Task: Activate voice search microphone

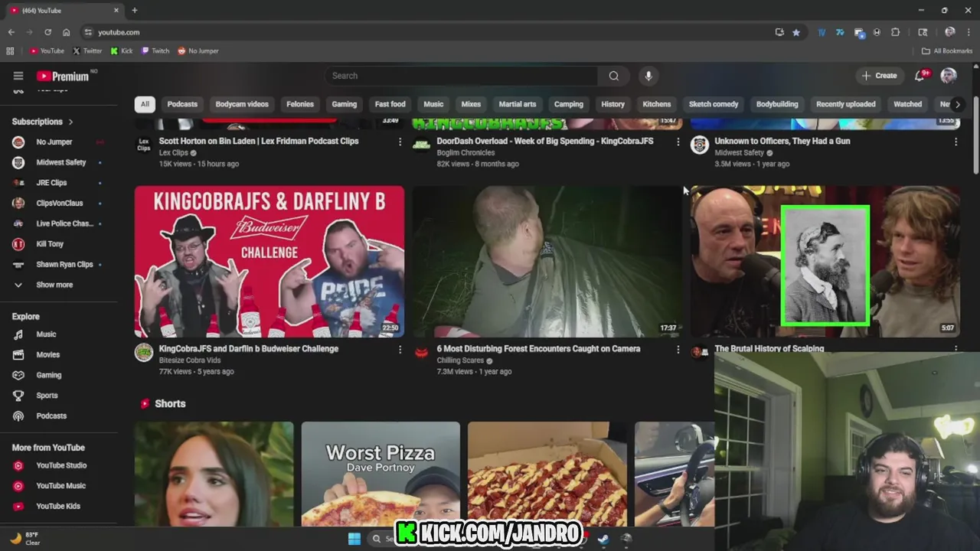Action: (x=648, y=76)
